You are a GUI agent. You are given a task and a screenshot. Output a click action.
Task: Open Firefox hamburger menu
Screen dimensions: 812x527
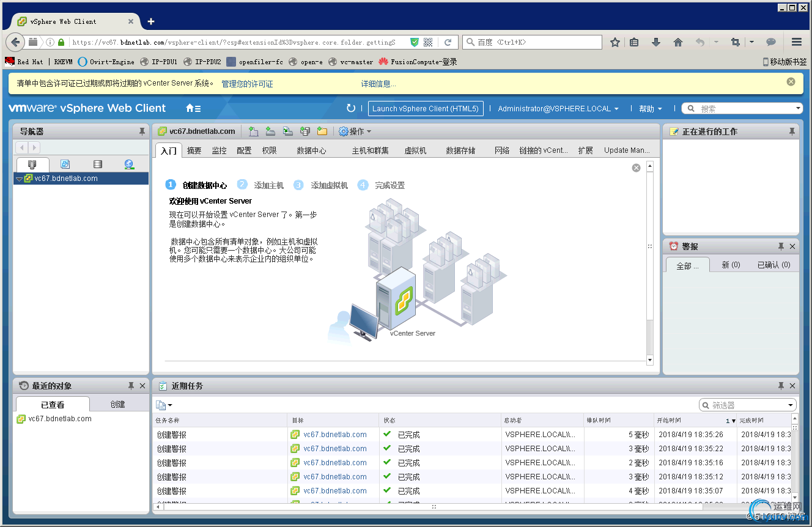tap(796, 42)
